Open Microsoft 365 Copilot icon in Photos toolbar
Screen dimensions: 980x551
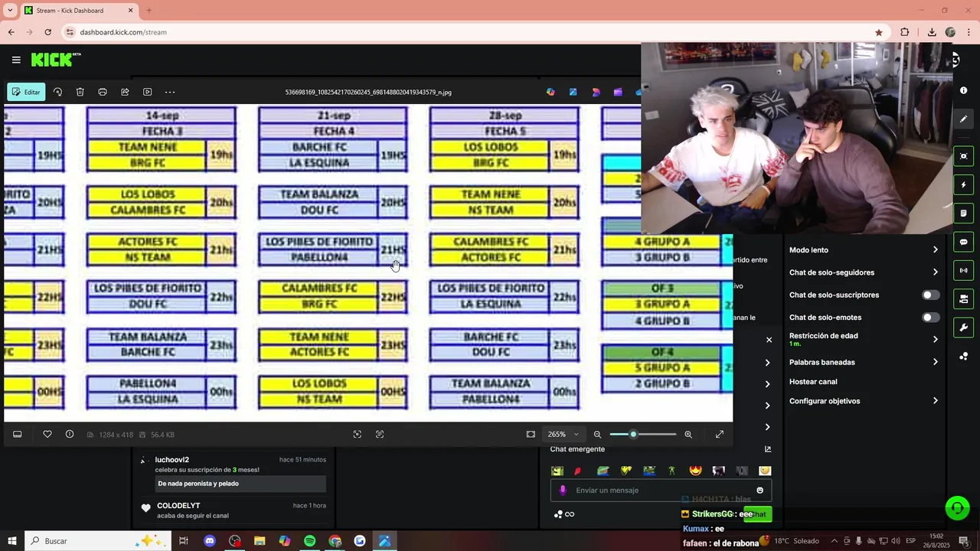550,92
